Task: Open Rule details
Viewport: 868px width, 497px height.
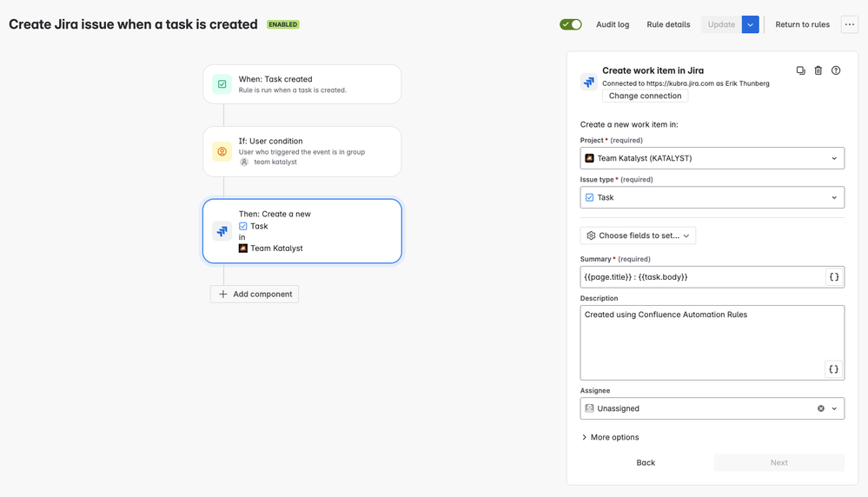Action: pos(668,24)
